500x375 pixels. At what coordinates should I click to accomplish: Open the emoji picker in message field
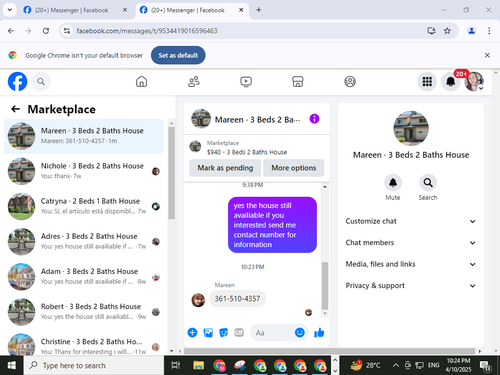click(x=300, y=332)
